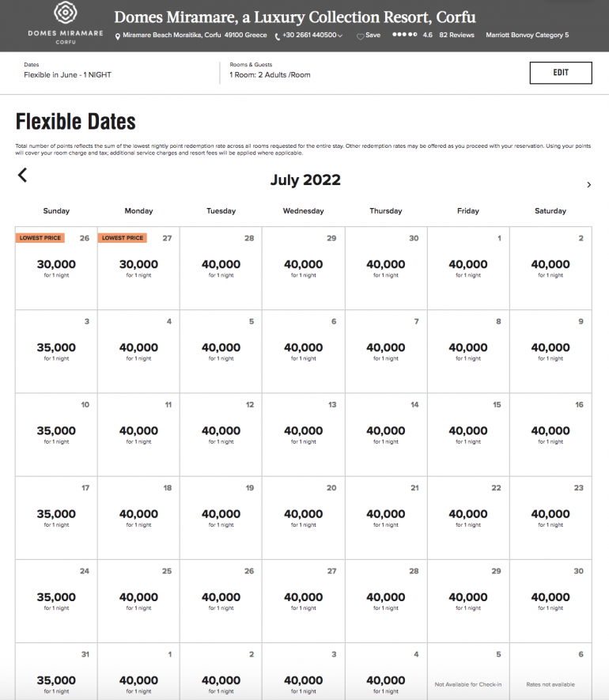Go to previous month with left arrow
609x700 pixels.
tap(22, 176)
